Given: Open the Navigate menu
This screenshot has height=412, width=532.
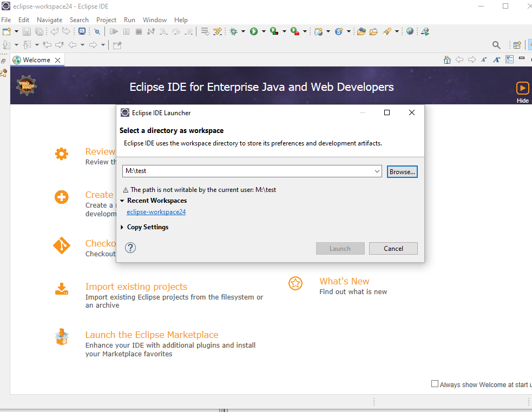Looking at the screenshot, I should point(49,20).
